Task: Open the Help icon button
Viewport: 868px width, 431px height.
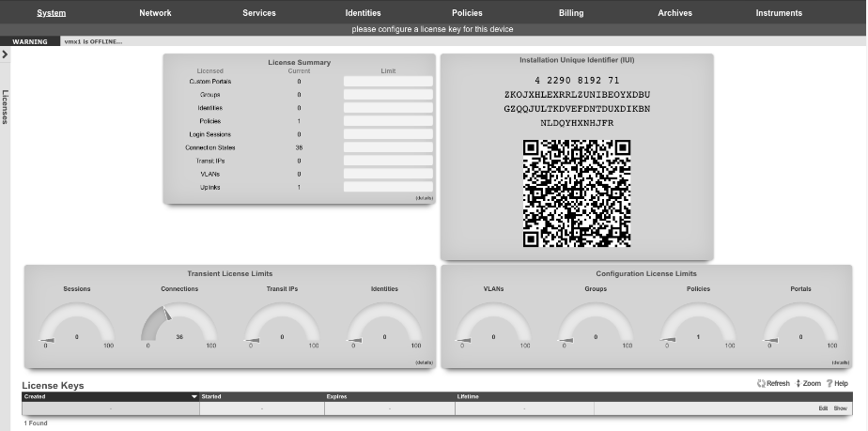Action: [837, 383]
